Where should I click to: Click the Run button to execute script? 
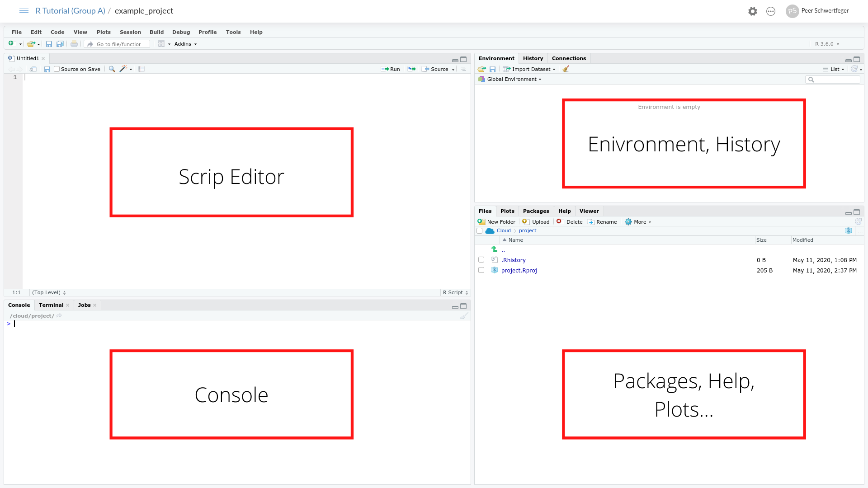pos(391,69)
